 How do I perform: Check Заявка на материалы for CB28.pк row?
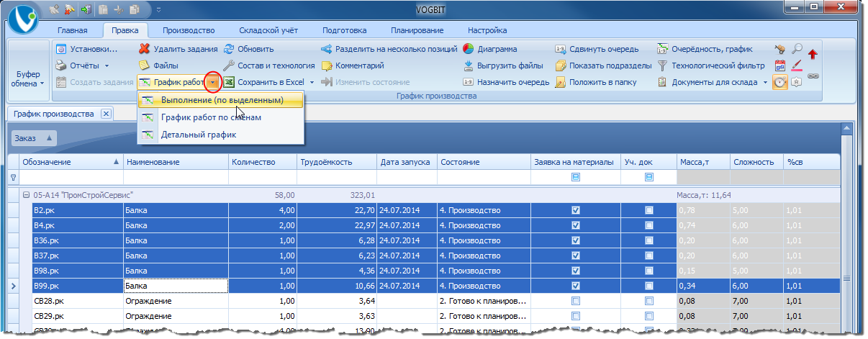tap(576, 301)
